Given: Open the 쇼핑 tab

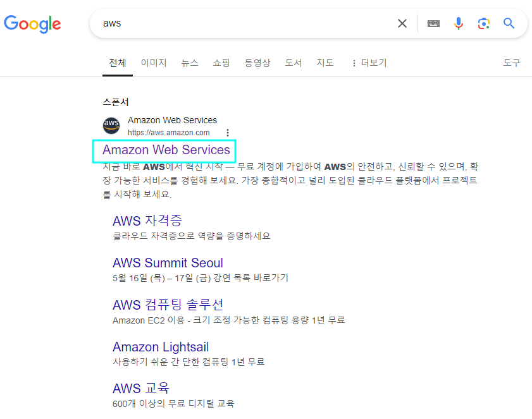Looking at the screenshot, I should click(221, 63).
